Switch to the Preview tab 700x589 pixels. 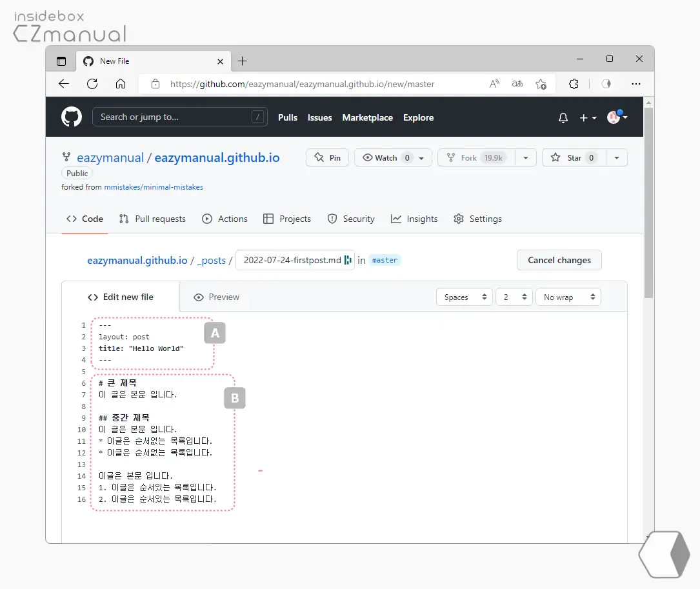click(217, 297)
